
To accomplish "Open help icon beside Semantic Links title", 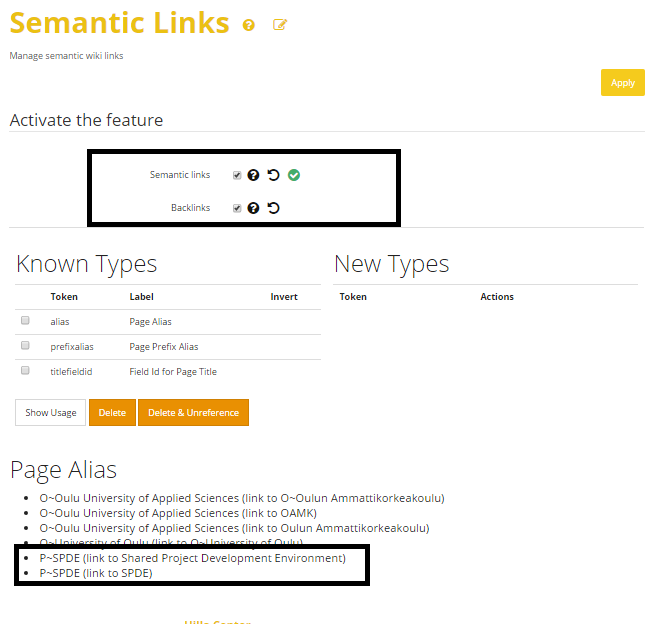I will [249, 25].
